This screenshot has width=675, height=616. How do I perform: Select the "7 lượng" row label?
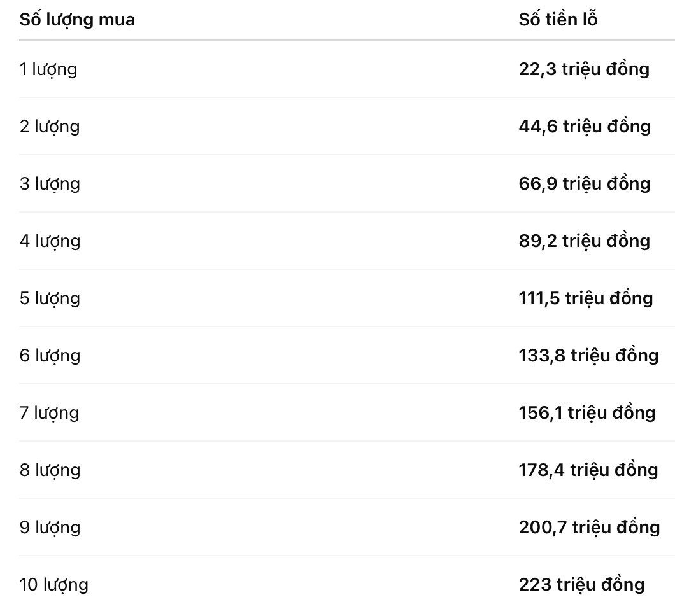pyautogui.click(x=50, y=413)
